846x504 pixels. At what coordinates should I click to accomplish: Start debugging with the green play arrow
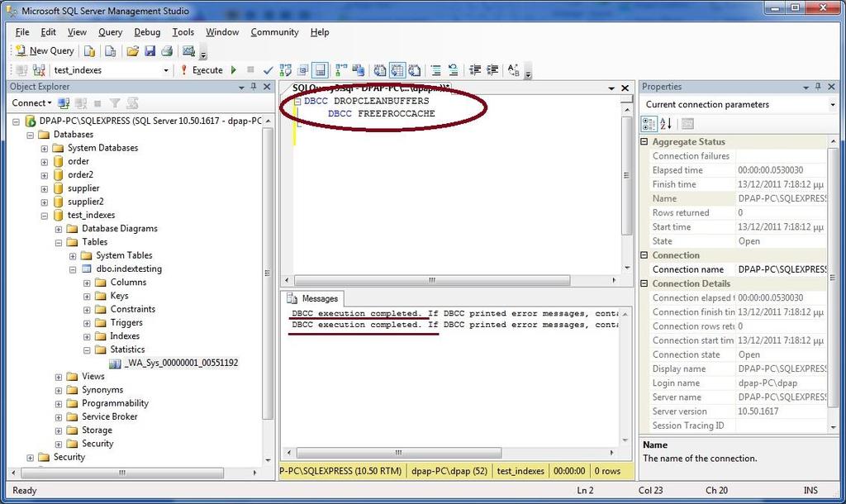(234, 70)
